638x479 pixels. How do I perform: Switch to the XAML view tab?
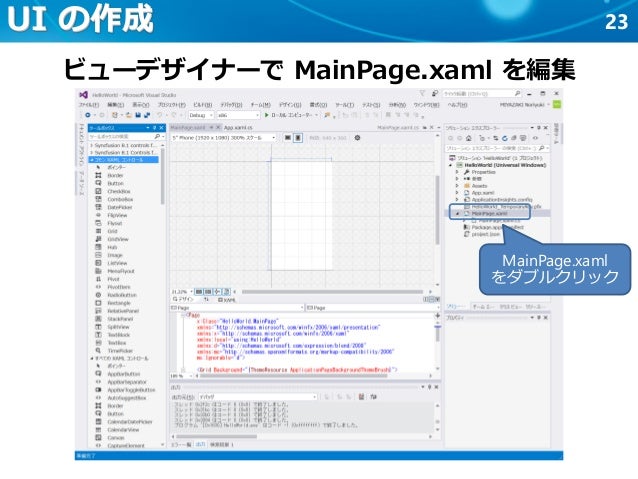tap(227, 300)
